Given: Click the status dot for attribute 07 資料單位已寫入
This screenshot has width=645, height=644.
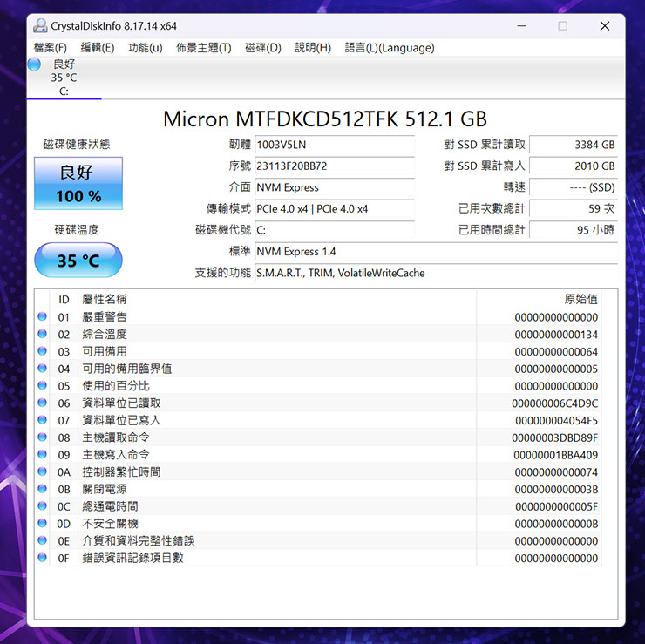Looking at the screenshot, I should [x=42, y=420].
